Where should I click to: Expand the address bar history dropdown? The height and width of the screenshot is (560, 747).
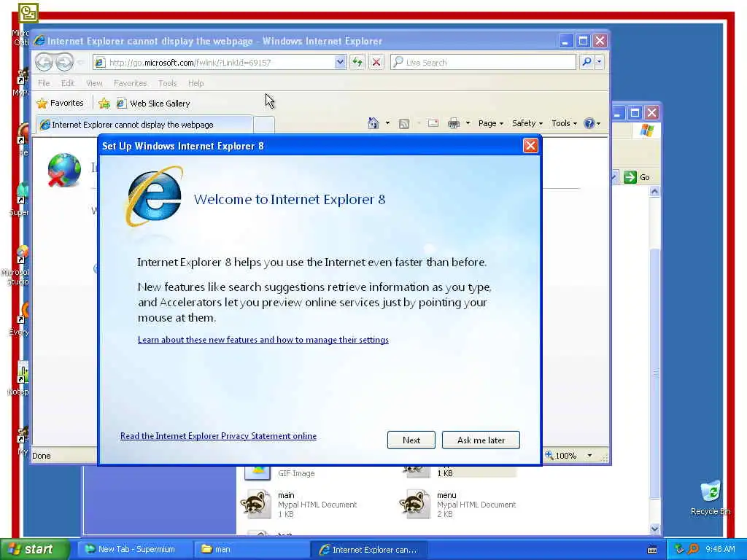(340, 62)
